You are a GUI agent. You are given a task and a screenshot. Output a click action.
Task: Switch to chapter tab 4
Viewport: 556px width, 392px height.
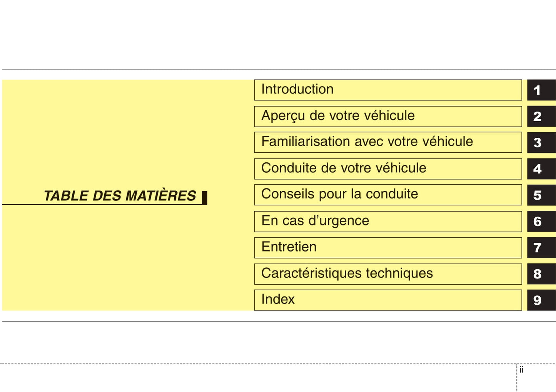[541, 169]
